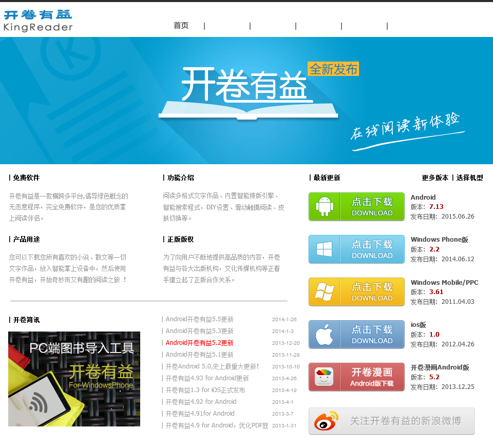493x448 pixels.
Task: Click release date 2012.04.26
Action: [458, 344]
